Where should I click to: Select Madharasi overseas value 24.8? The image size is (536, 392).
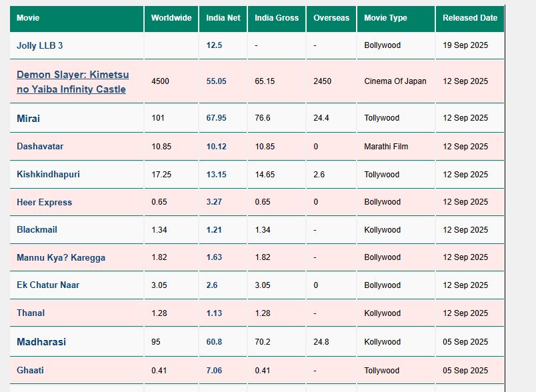(321, 342)
